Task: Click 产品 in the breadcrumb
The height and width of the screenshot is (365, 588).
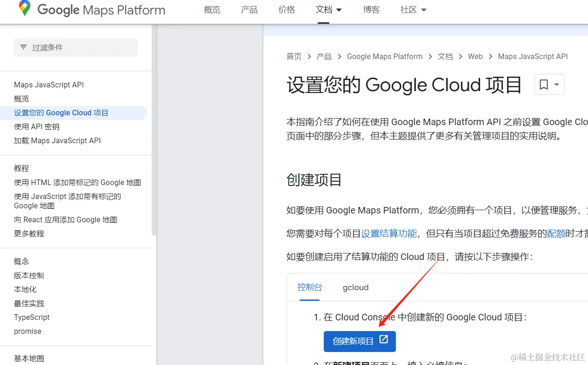Action: (x=324, y=56)
